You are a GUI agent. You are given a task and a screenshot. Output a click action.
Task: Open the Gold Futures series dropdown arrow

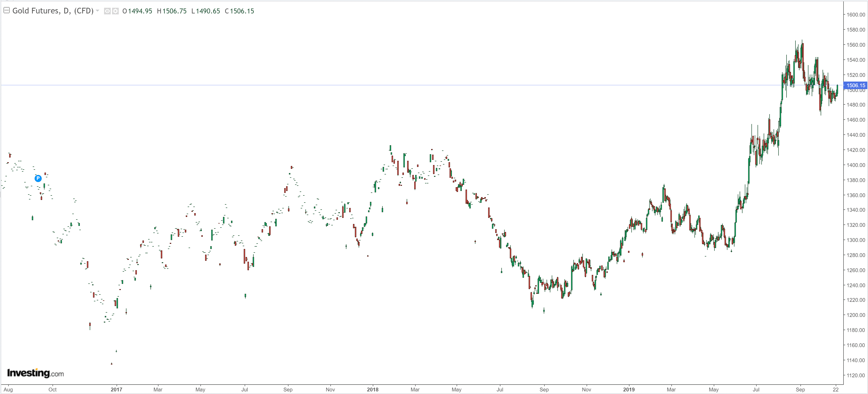[98, 11]
